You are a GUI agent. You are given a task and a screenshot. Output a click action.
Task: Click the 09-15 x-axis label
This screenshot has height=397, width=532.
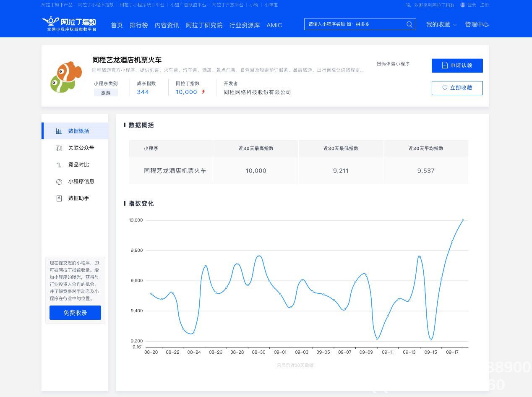pyautogui.click(x=430, y=353)
